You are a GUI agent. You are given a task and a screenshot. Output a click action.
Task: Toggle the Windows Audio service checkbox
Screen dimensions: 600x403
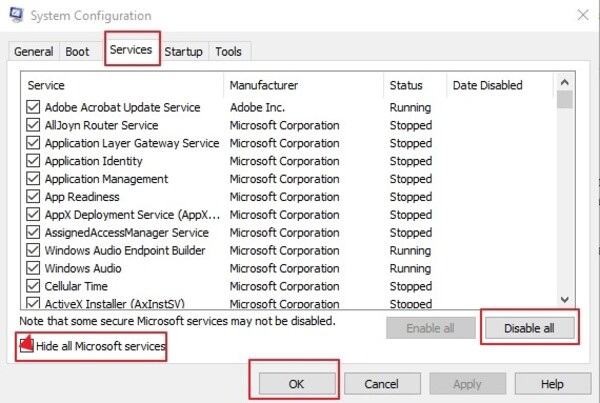33,269
